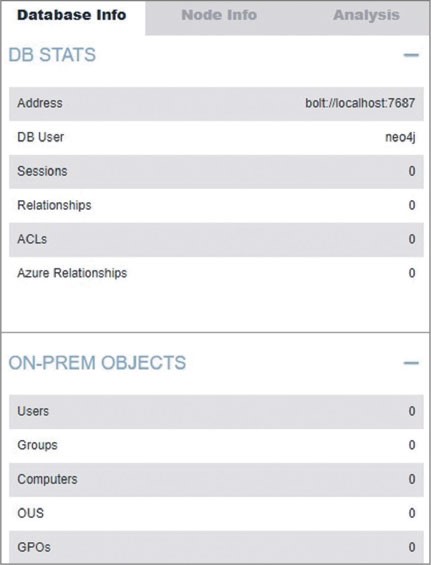
Task: Switch to the Node Info tab
Action: 219,15
